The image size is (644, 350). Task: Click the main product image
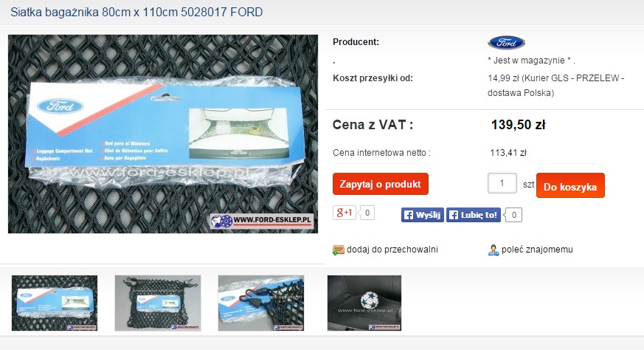point(162,134)
